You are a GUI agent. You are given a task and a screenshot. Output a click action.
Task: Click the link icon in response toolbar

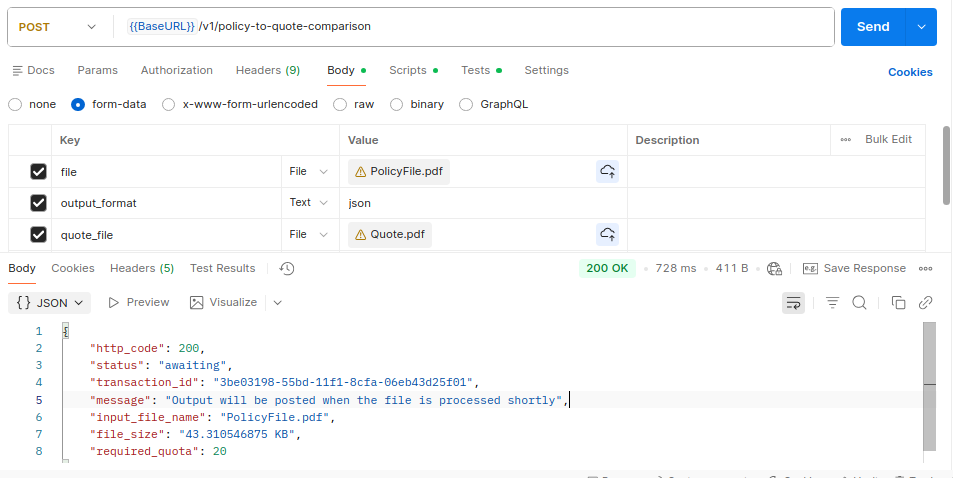point(926,303)
